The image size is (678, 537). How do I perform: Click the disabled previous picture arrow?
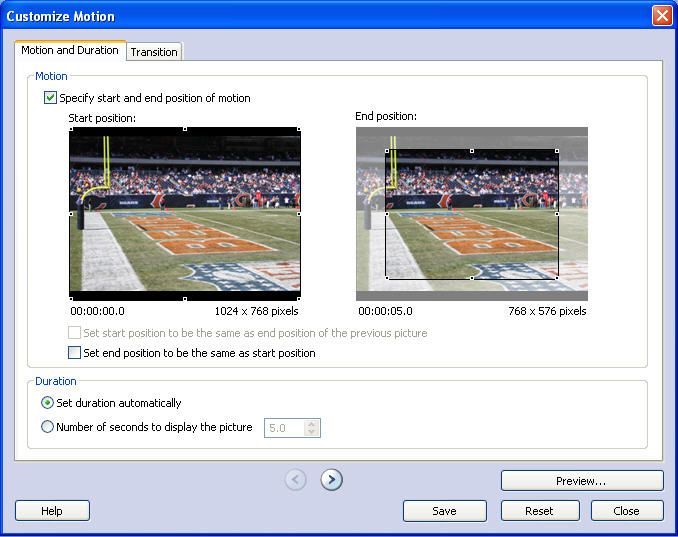[x=296, y=479]
